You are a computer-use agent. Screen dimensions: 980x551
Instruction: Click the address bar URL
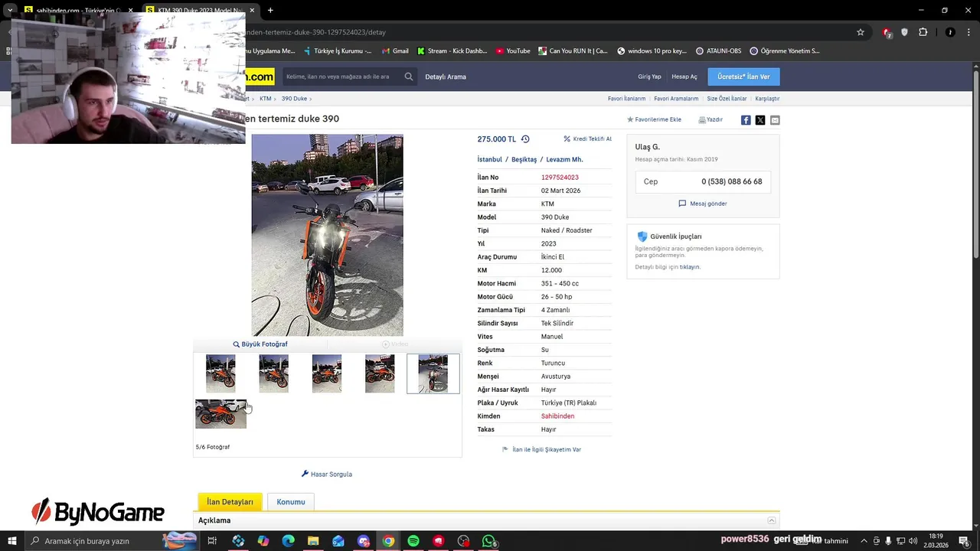click(x=314, y=32)
